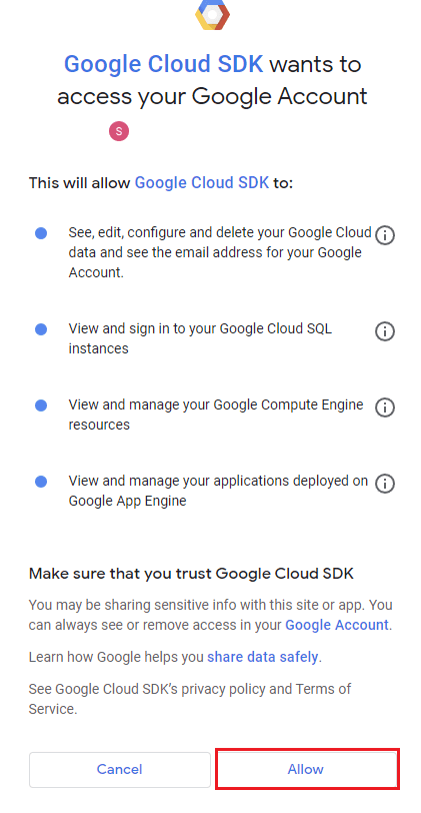Click the 'You may be sharing sensitive info' paragraph
The height and width of the screenshot is (813, 421).
[x=210, y=615]
